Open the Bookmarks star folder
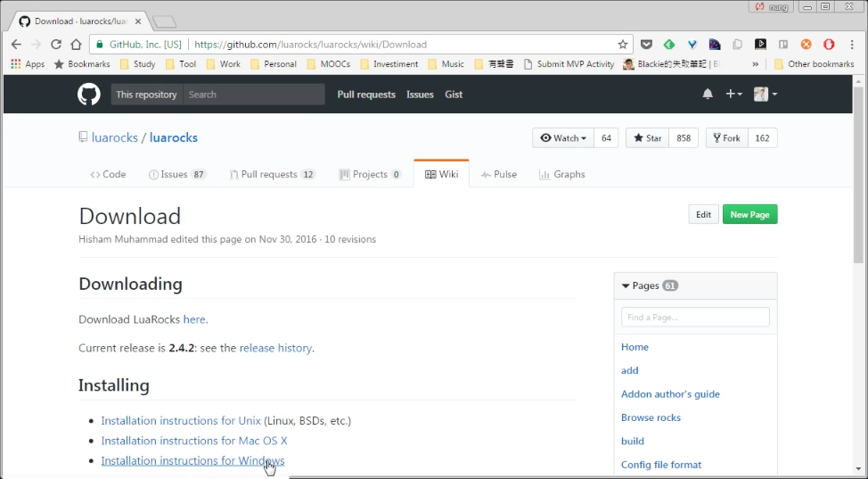 click(82, 63)
